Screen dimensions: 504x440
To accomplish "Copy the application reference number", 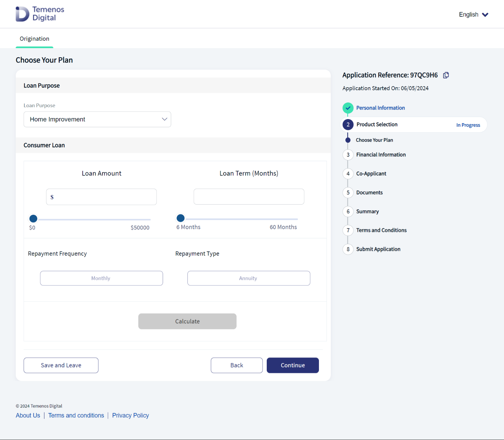I will pos(446,75).
